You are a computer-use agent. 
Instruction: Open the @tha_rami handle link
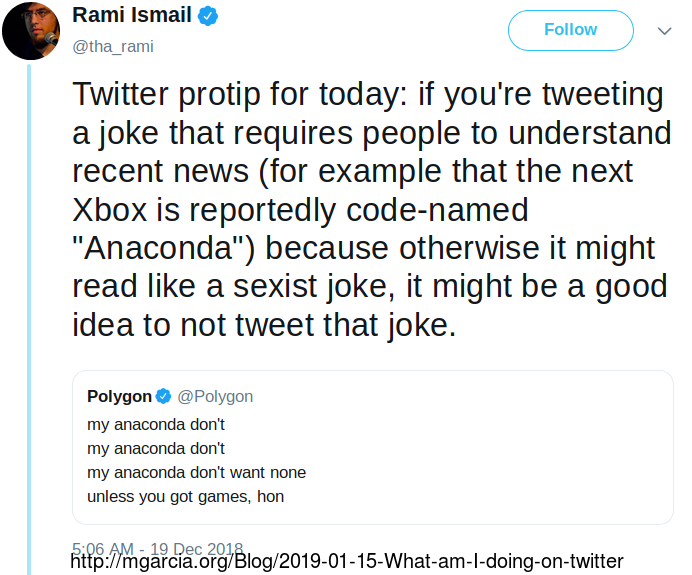click(113, 46)
